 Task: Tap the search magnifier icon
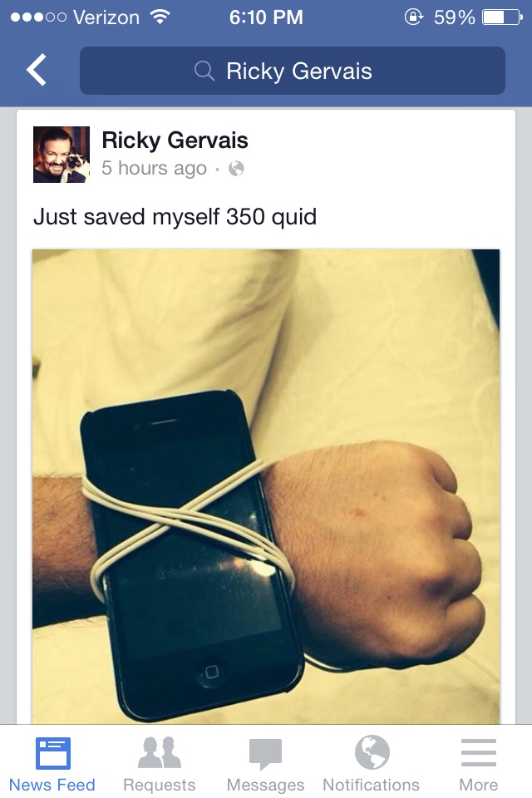coord(204,71)
